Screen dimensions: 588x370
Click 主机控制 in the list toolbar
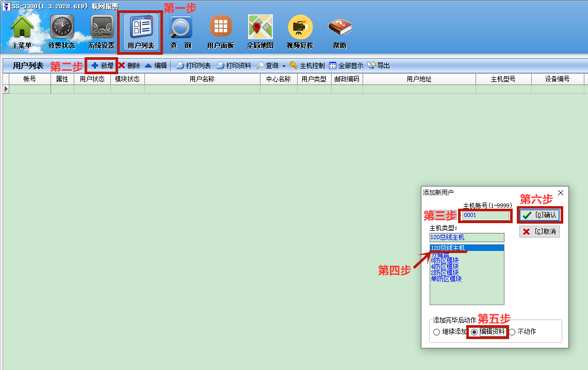307,65
